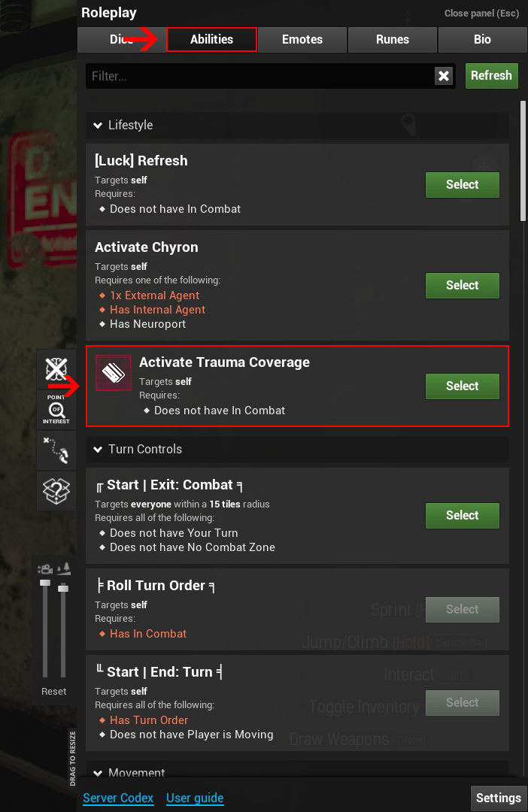Clear the filter with the X icon
The width and height of the screenshot is (528, 812).
pos(444,76)
